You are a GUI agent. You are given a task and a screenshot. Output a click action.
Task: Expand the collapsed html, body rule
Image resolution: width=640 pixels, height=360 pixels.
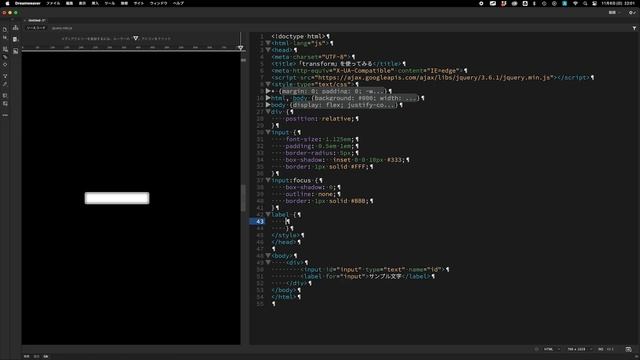tap(268, 98)
